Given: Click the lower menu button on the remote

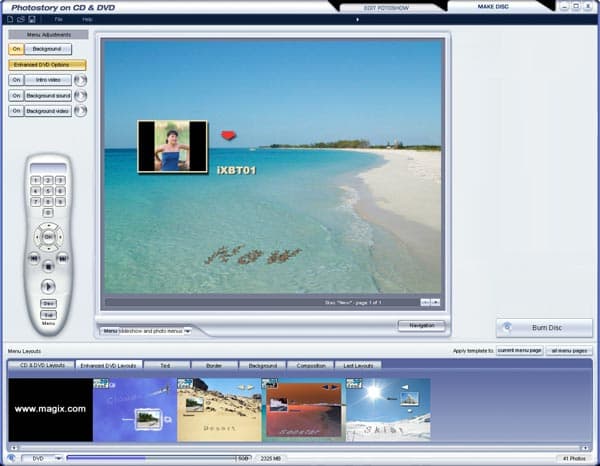Looking at the screenshot, I should pyautogui.click(x=48, y=315).
